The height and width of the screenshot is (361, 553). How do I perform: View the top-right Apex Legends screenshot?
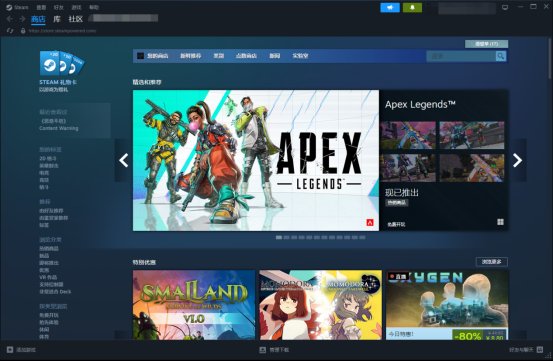tap(472, 135)
